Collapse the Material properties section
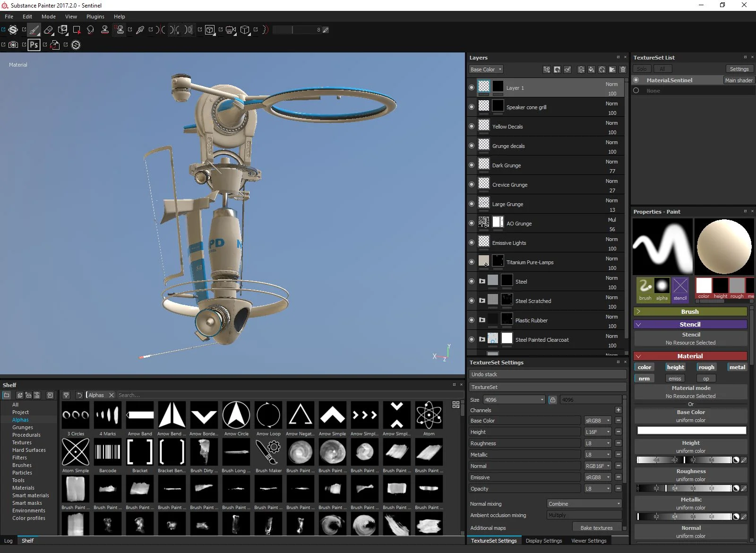This screenshot has width=756, height=553. pos(690,356)
